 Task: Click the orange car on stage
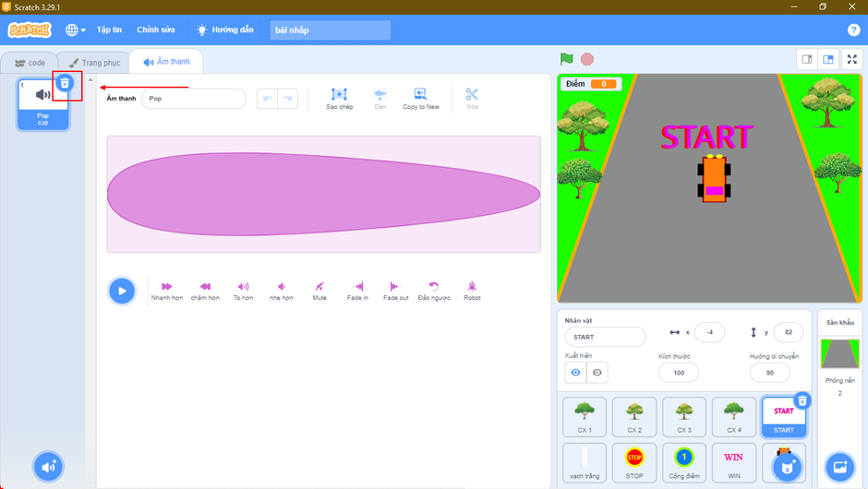coord(714,178)
